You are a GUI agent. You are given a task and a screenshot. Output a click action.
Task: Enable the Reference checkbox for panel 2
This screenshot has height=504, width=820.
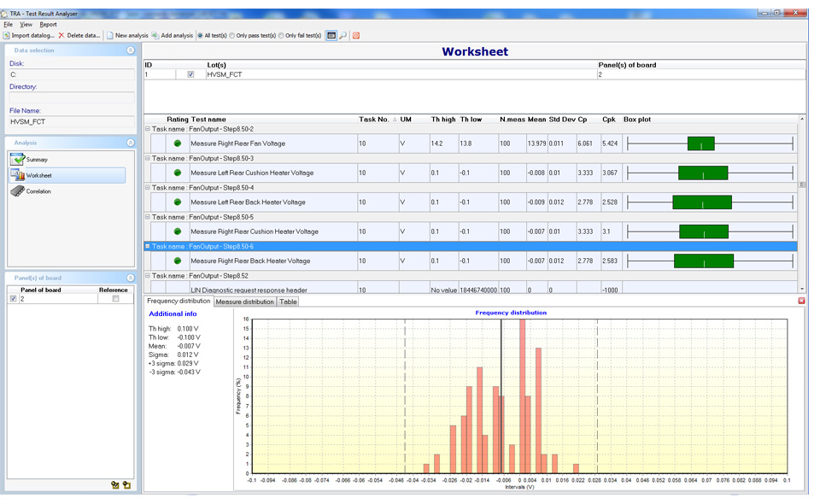coord(115,298)
